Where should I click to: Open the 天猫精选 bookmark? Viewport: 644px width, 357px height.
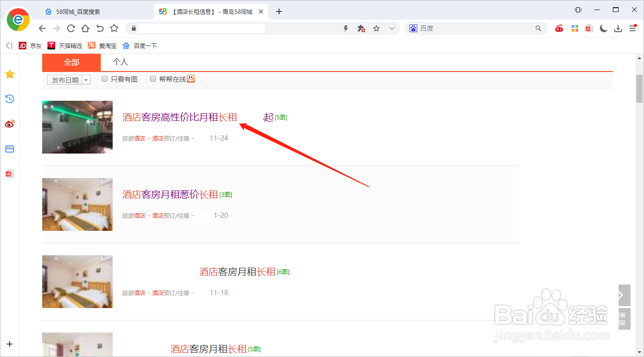65,46
